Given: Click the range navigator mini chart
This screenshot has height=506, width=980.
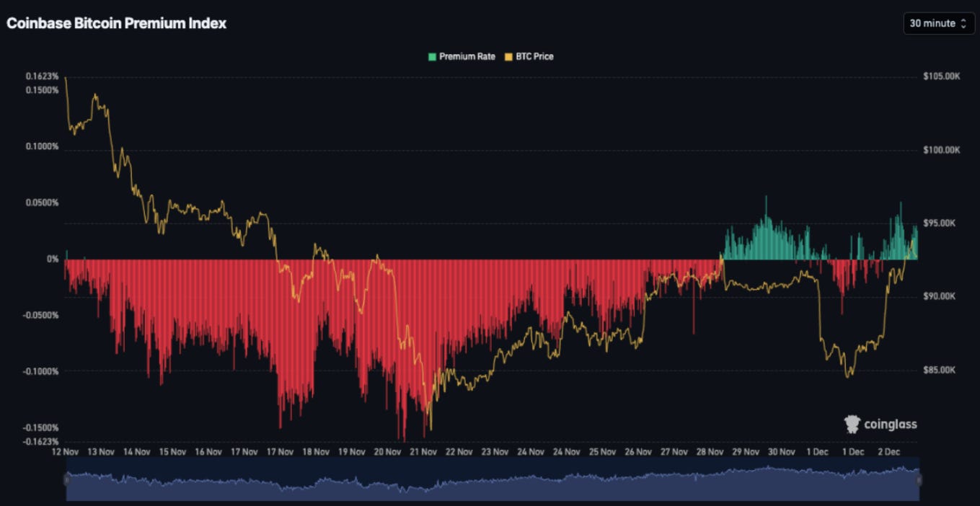Looking at the screenshot, I should click(x=493, y=480).
